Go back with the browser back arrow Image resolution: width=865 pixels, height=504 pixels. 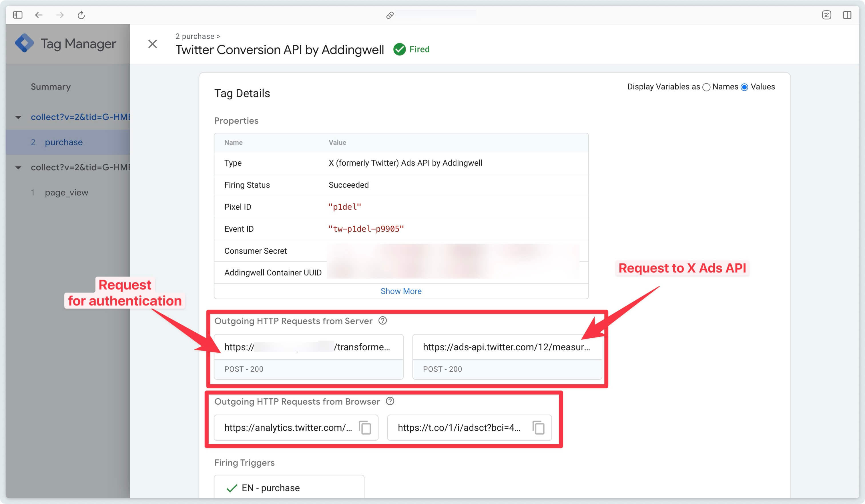tap(39, 15)
